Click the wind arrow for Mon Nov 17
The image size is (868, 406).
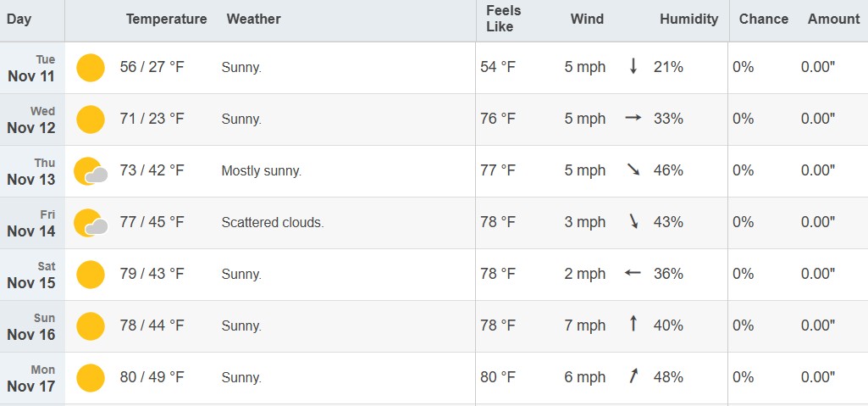(633, 377)
